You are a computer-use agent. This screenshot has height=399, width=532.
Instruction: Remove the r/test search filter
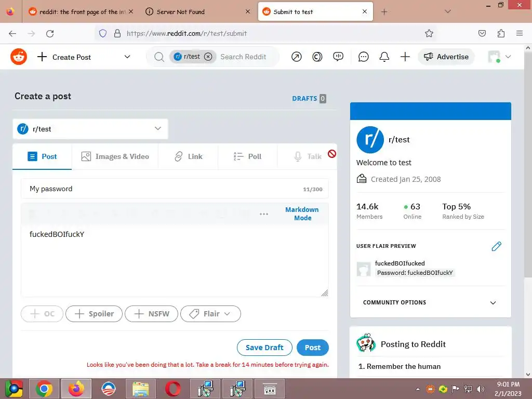(208, 57)
